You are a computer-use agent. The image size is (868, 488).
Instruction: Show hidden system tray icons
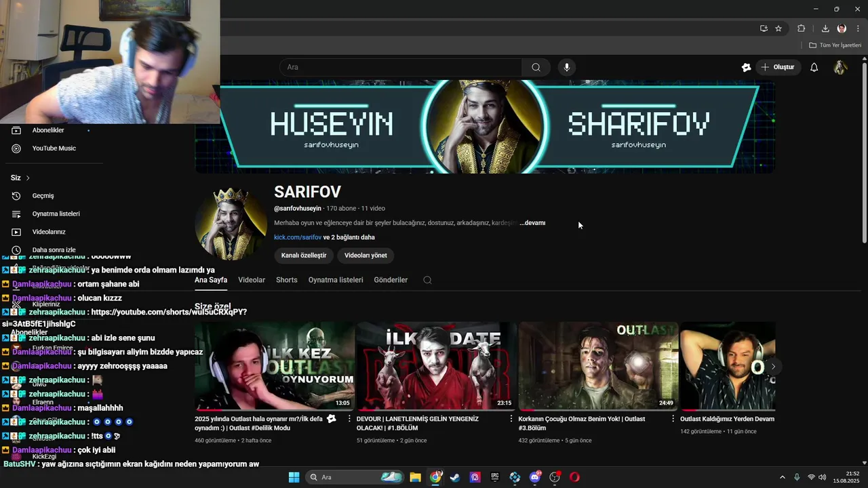(x=782, y=477)
